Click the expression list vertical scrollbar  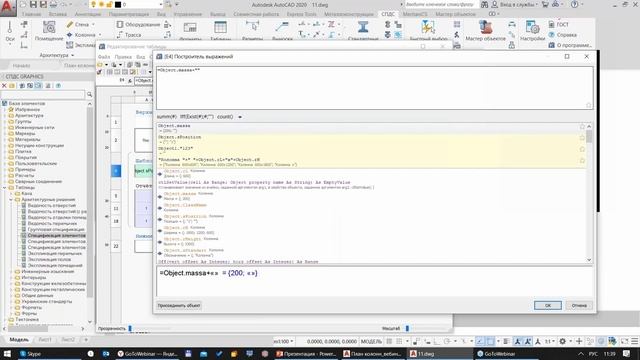(589, 193)
